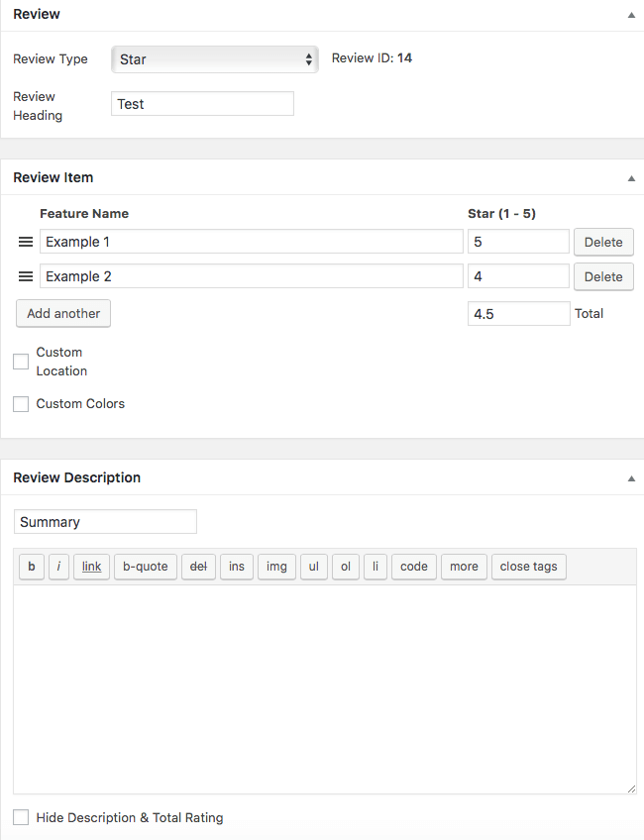The height and width of the screenshot is (840, 644).
Task: Insert a link with the link button
Action: click(91, 567)
